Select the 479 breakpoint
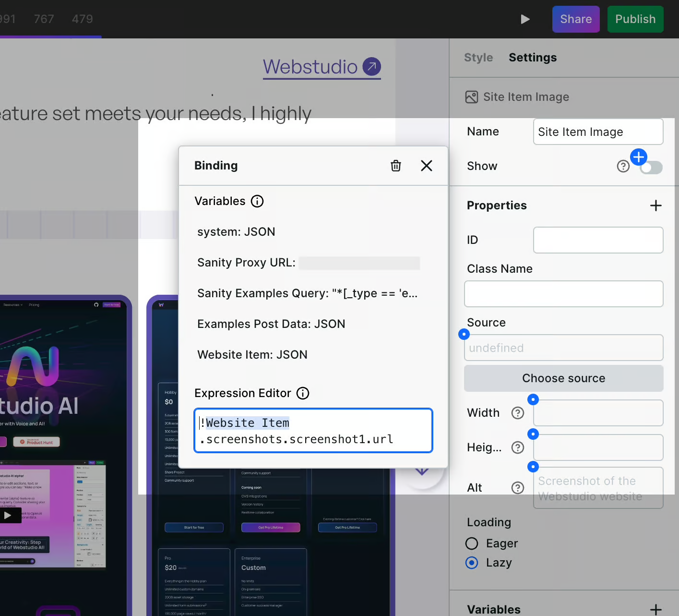Viewport: 679px width, 616px height. (x=82, y=19)
